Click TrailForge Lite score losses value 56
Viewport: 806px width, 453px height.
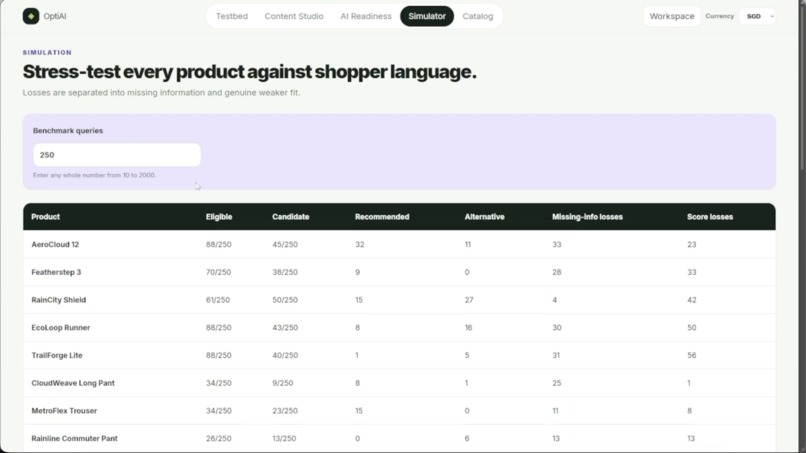[x=691, y=355]
